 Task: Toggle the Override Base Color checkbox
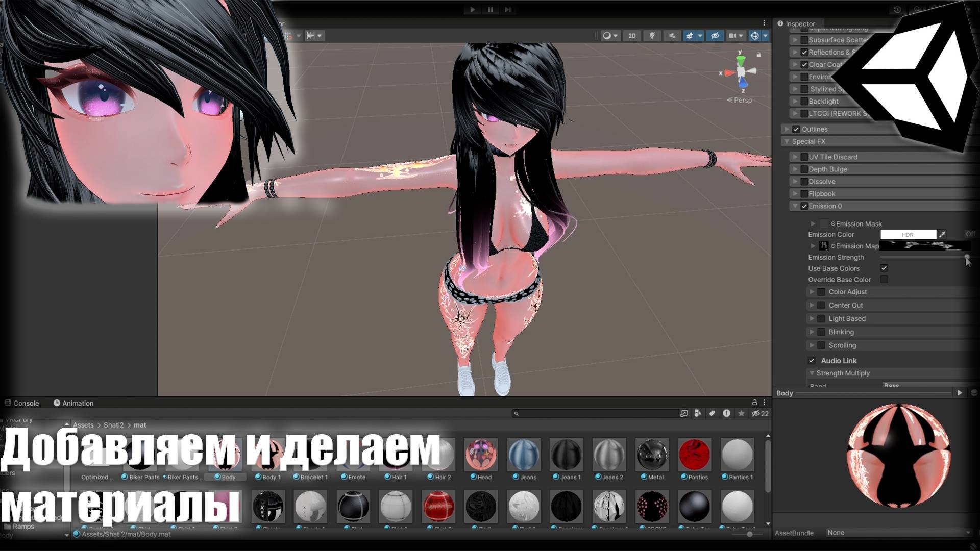tap(885, 279)
